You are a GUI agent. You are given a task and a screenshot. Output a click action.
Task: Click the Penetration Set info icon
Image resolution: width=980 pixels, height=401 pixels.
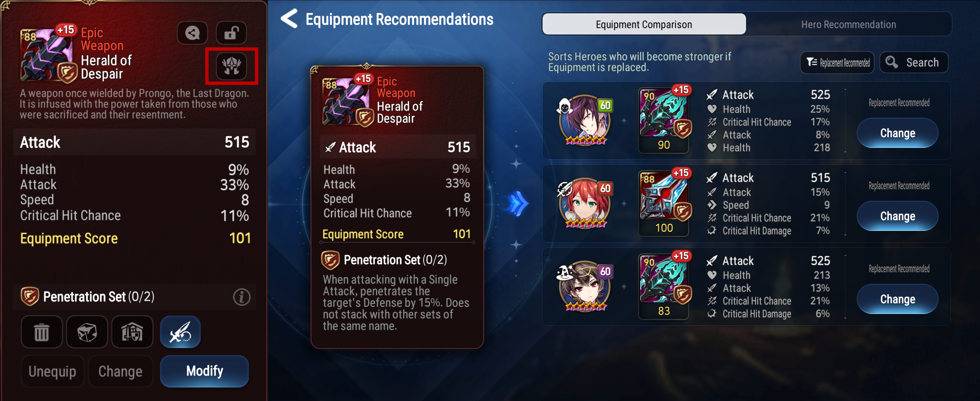click(242, 297)
